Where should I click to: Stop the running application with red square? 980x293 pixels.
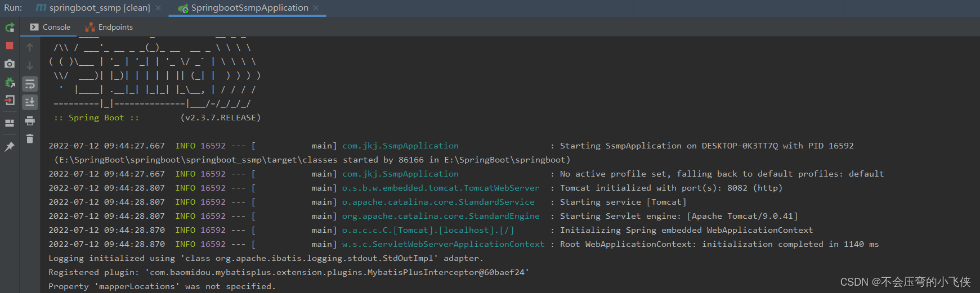coord(10,46)
